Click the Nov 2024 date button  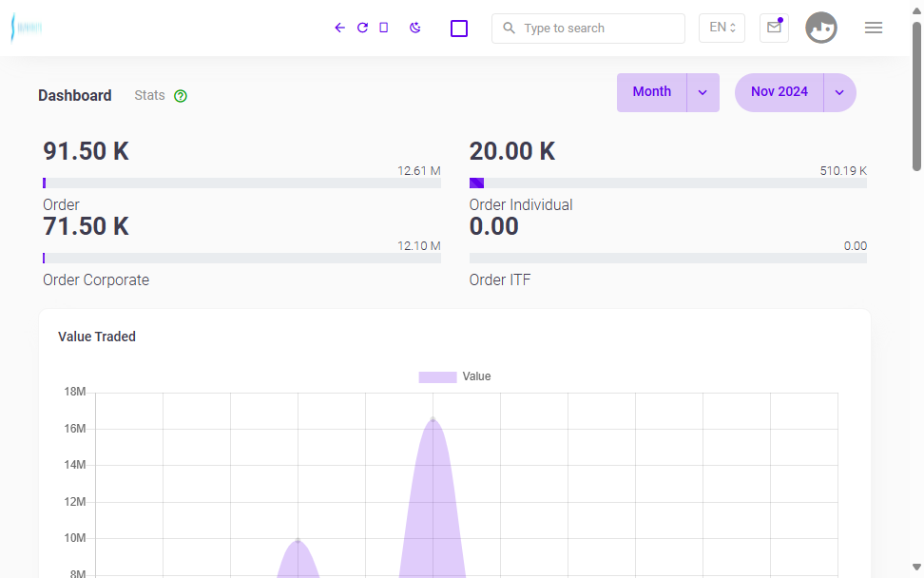coord(780,92)
